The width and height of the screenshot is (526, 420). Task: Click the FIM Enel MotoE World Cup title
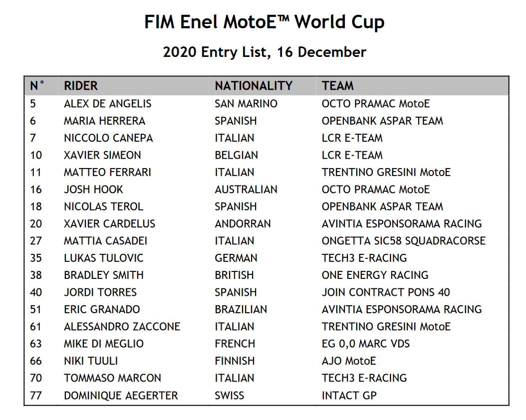coord(264,22)
